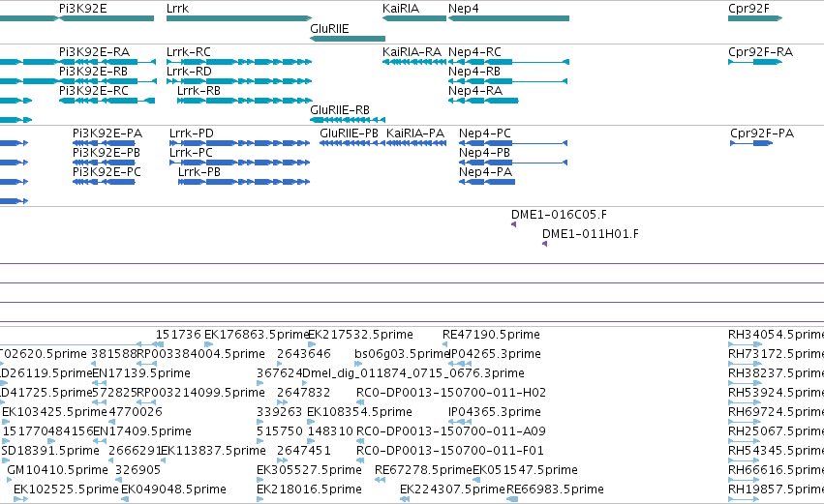The height and width of the screenshot is (504, 824).
Task: Click the Lrrk-PD protein feature
Action: point(239,143)
